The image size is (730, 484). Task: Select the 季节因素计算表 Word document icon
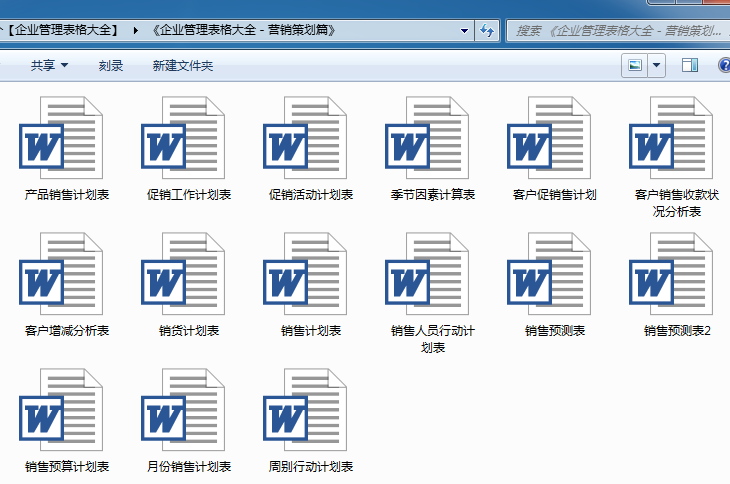click(427, 138)
